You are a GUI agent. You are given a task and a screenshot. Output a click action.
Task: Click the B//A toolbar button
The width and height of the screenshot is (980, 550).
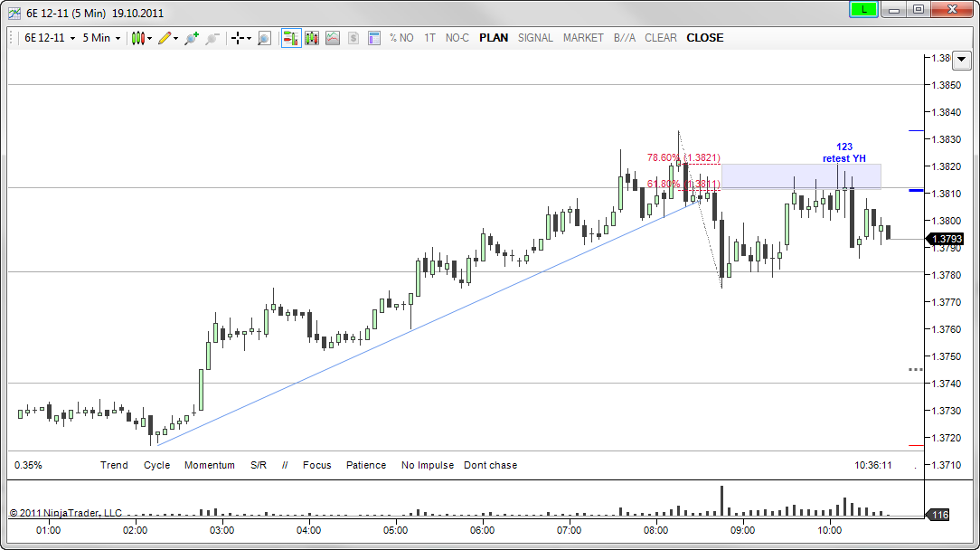pyautogui.click(x=625, y=38)
